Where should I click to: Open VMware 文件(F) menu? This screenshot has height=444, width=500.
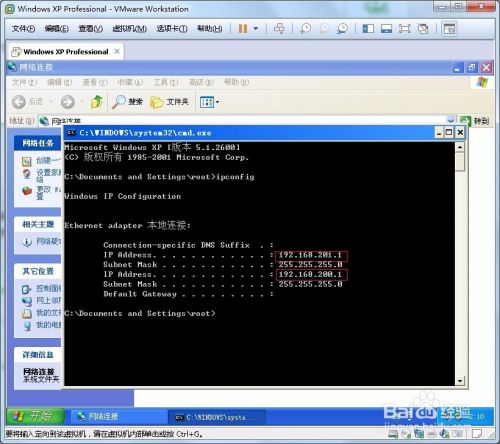23,29
